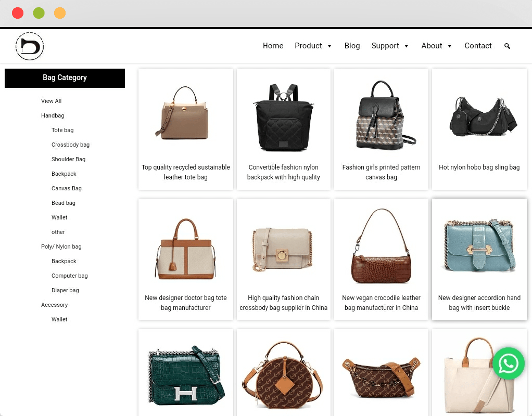Screen dimensions: 532x416
Task: Open the 'other' subcategory
Action: pyautogui.click(x=58, y=232)
